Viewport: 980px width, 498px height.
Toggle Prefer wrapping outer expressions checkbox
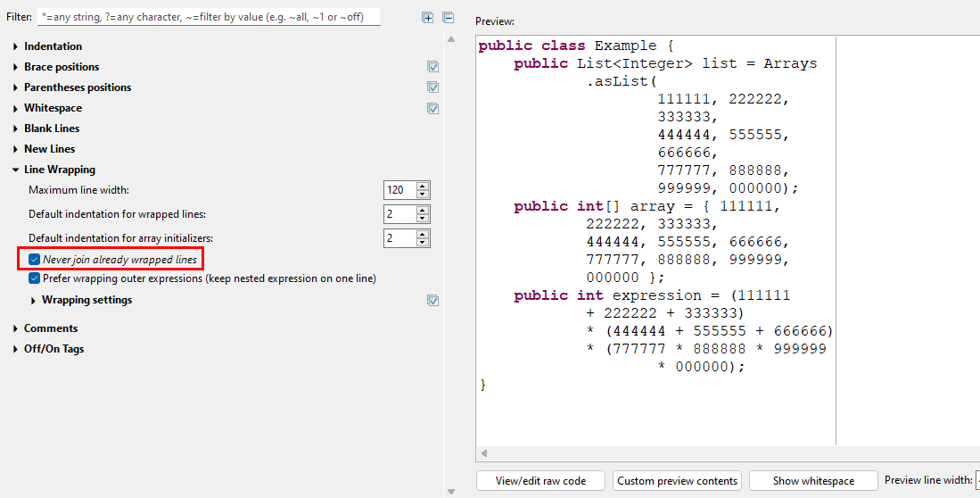35,278
